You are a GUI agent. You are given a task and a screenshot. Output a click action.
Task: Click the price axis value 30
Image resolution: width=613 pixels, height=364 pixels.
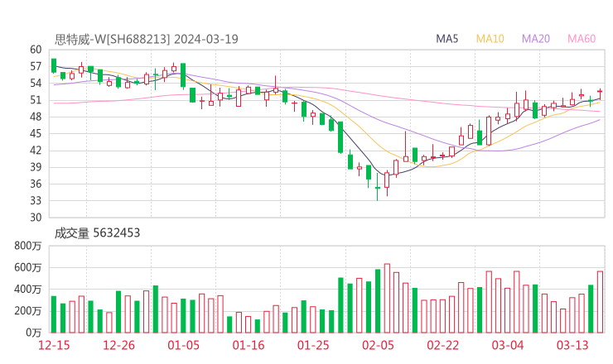pos(36,218)
